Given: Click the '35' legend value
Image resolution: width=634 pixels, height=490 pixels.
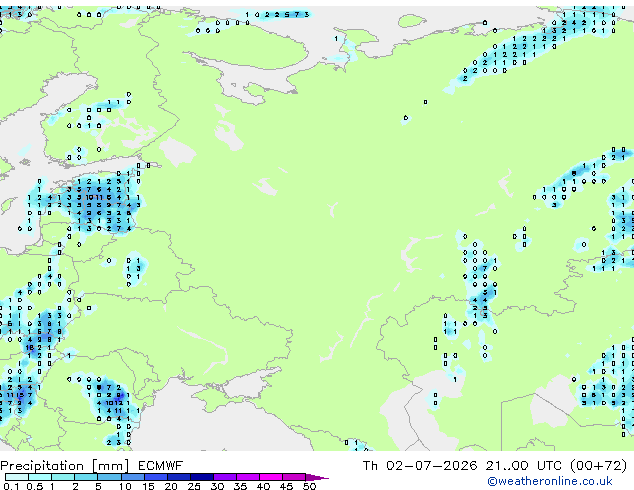Looking at the screenshot, I should coord(240,486).
